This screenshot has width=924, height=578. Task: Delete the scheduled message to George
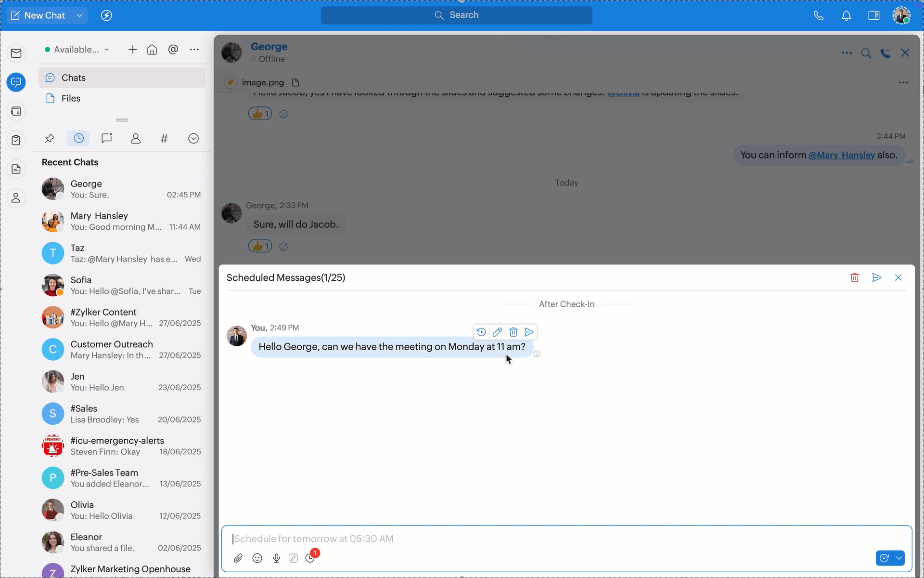[x=513, y=332]
